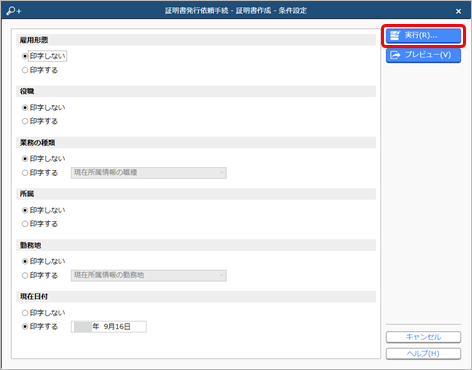Click the 役職 section header

[196, 91]
